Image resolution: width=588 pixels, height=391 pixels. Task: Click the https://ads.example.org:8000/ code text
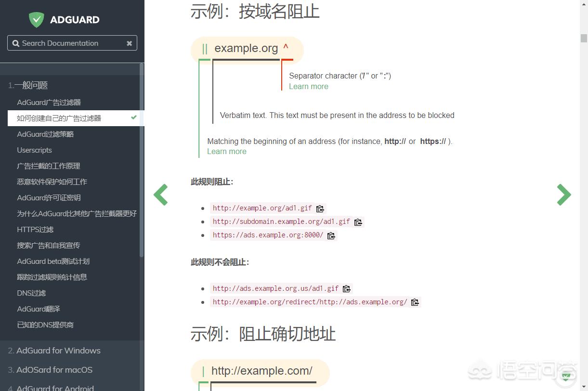pyautogui.click(x=268, y=235)
